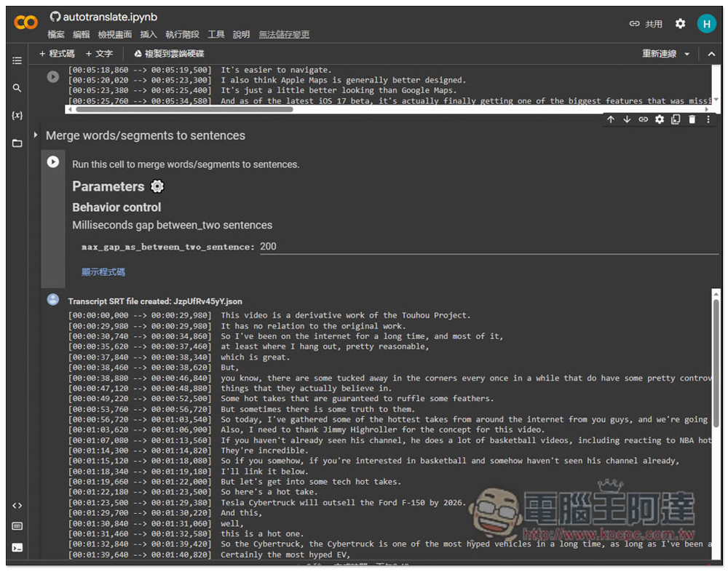Add a text cell with + 文字
This screenshot has width=728, height=572.
[x=99, y=54]
